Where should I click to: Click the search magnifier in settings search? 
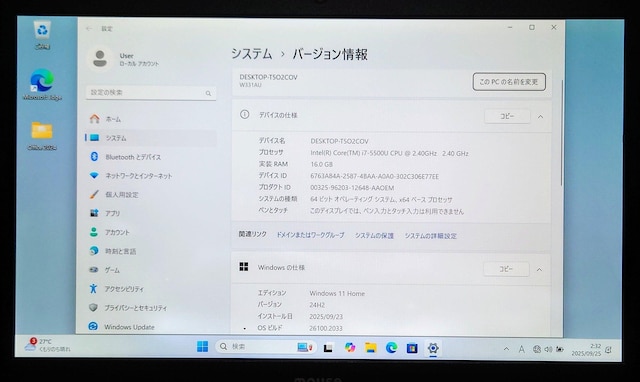pyautogui.click(x=208, y=93)
